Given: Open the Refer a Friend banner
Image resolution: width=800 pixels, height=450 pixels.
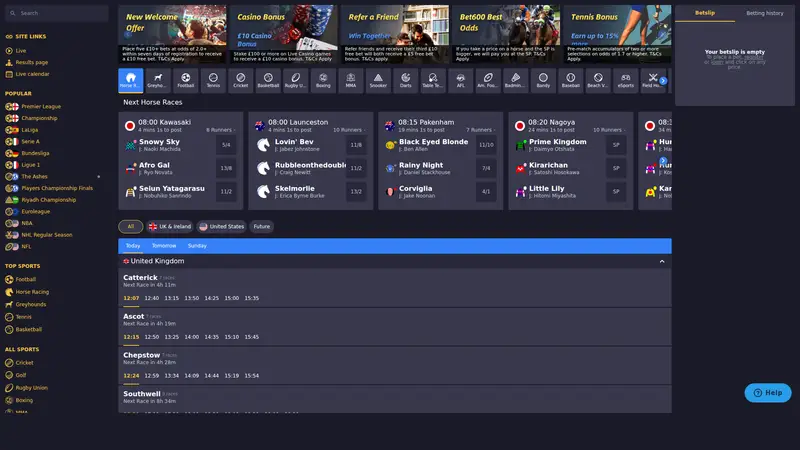Looking at the screenshot, I should click(x=395, y=34).
